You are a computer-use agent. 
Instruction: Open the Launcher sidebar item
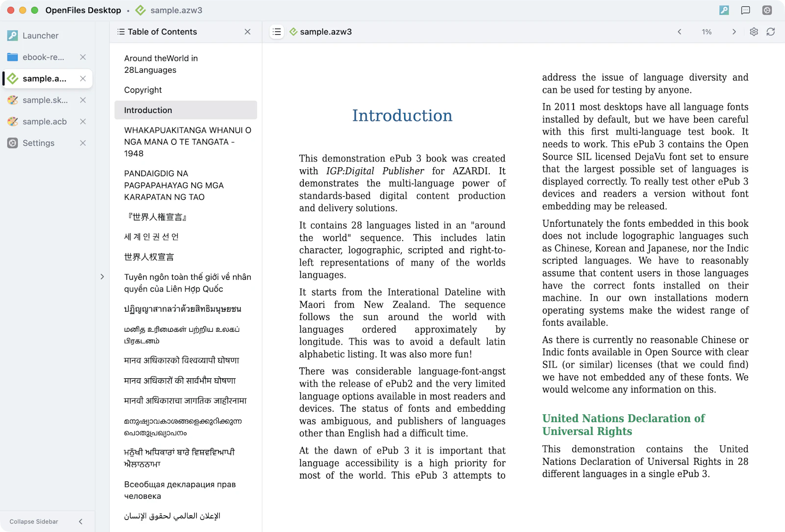coord(47,36)
